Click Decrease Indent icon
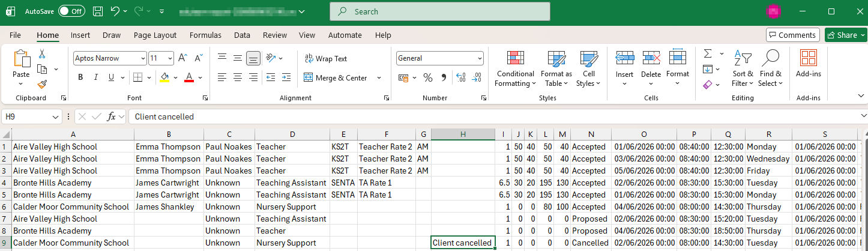The image size is (868, 251). click(x=271, y=77)
